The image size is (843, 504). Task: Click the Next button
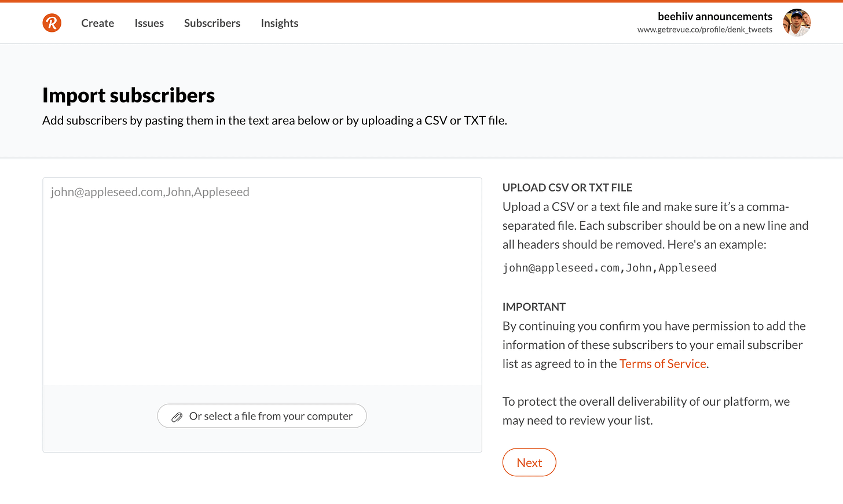pyautogui.click(x=529, y=462)
